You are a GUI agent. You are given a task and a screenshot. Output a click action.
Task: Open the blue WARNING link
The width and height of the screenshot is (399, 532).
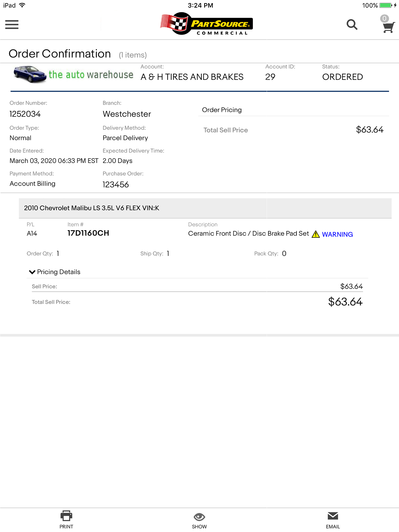coord(337,234)
